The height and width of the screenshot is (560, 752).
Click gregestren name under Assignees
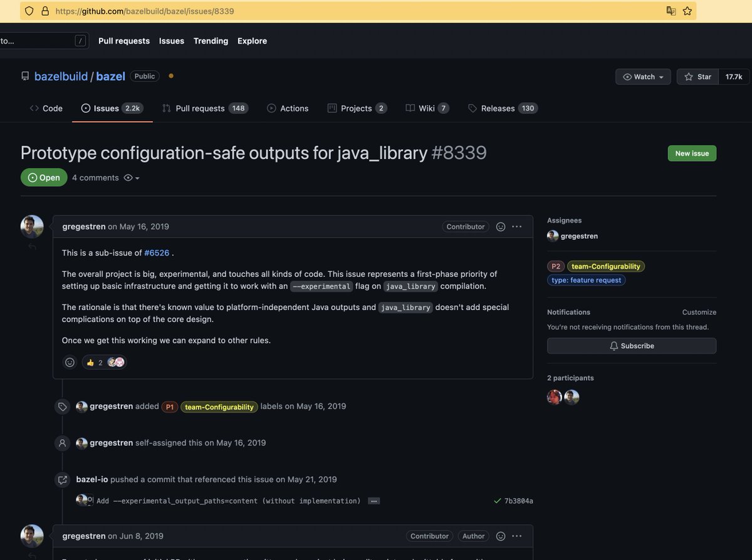point(580,236)
